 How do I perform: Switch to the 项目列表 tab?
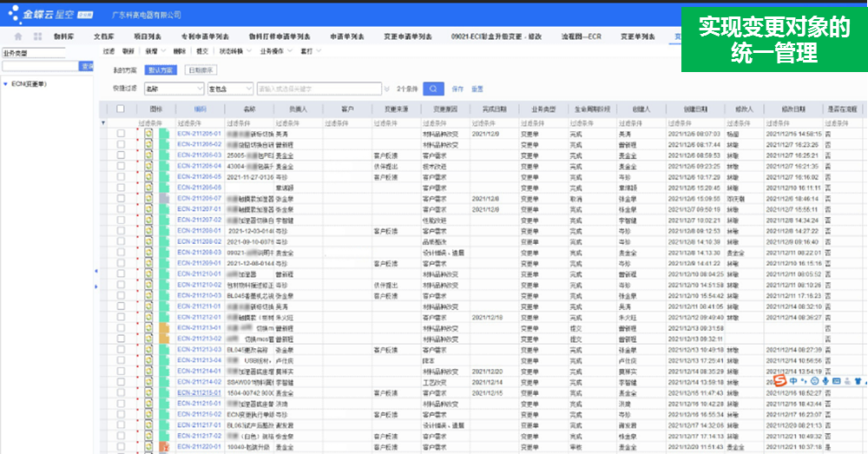coord(148,36)
